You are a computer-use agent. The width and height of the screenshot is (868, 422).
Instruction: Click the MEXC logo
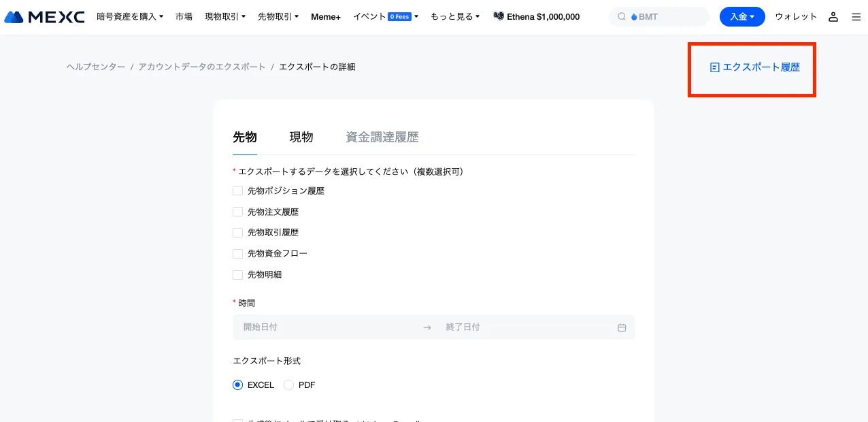44,17
